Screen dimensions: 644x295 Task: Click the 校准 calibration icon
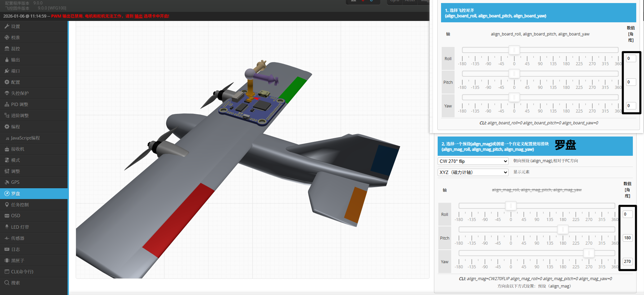coord(7,38)
